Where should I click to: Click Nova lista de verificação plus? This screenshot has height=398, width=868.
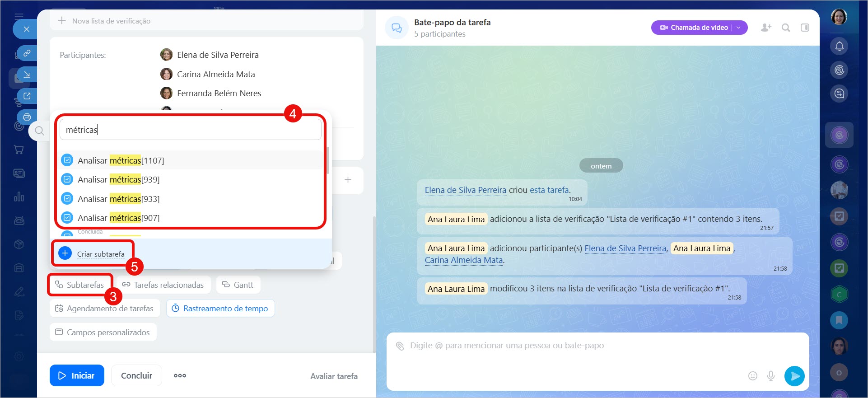62,21
